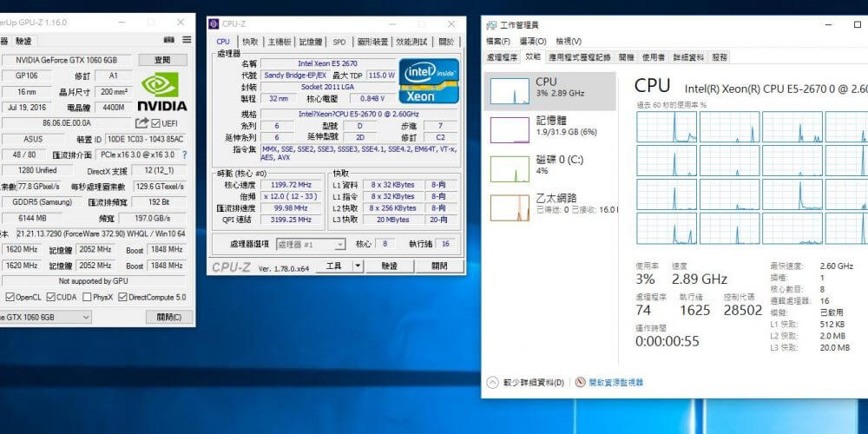Click the bus interface question mark in GPU-Z

[184, 155]
